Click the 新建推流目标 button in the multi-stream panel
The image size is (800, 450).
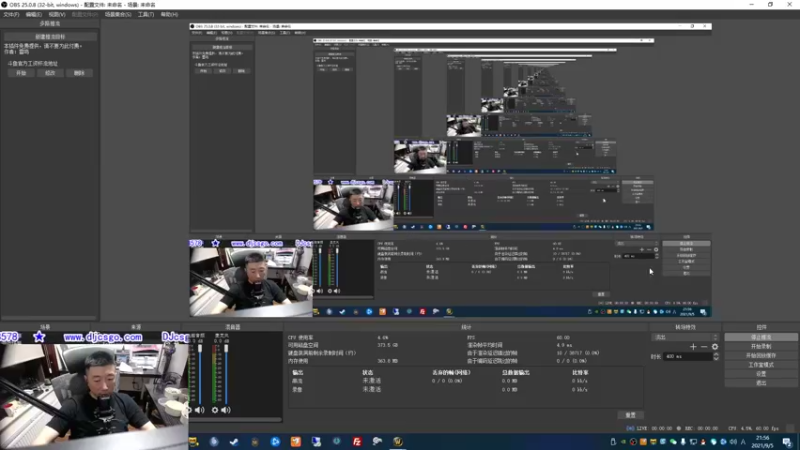[50, 37]
